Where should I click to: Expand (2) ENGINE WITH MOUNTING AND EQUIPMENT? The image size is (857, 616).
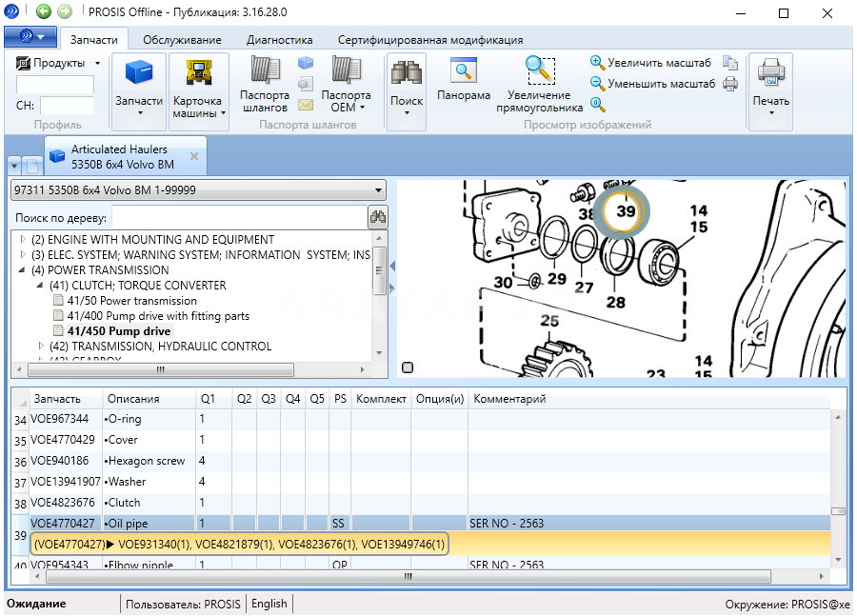[x=23, y=239]
